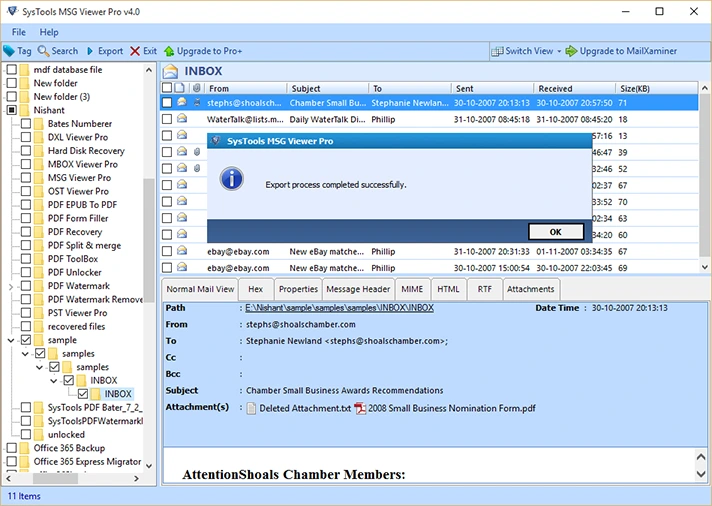
Task: Collapse the first samples subfolder
Action: [25, 353]
